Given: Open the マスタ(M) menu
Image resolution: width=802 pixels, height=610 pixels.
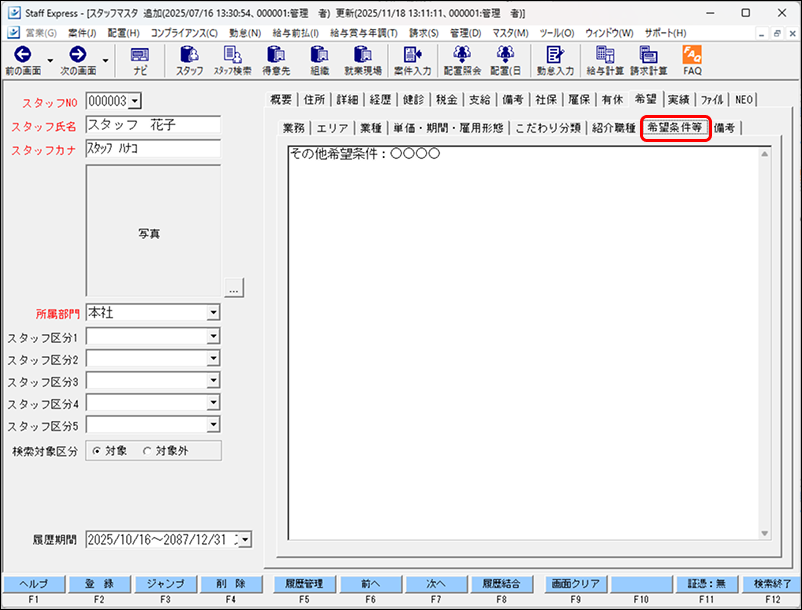Looking at the screenshot, I should point(508,33).
